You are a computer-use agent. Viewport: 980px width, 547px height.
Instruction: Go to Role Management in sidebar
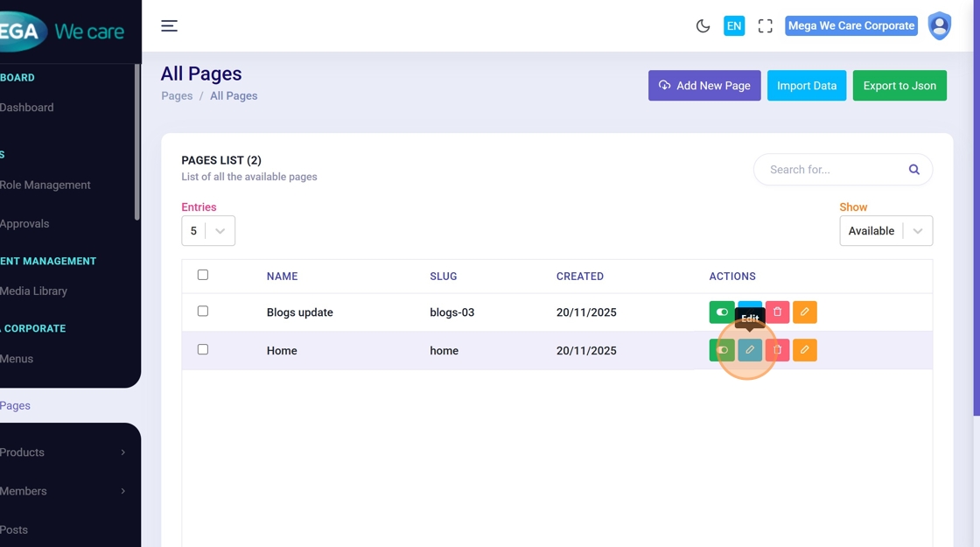(x=45, y=186)
